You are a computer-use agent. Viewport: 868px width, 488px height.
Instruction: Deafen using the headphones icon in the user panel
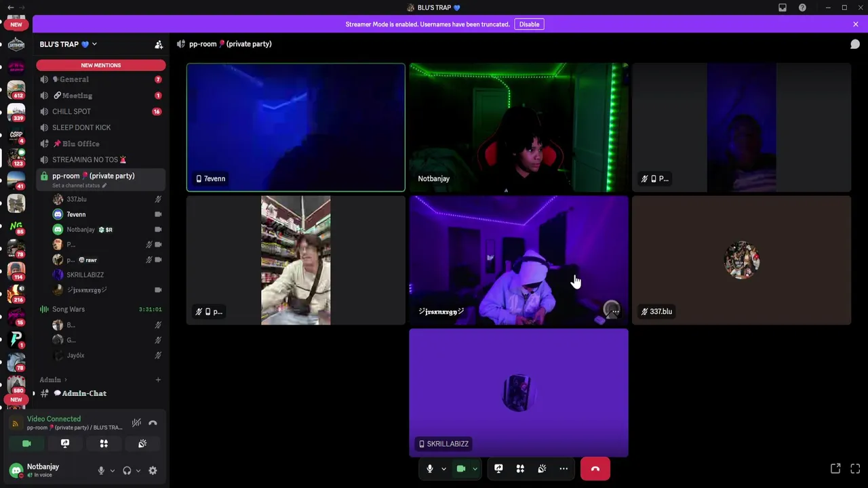[x=127, y=470]
